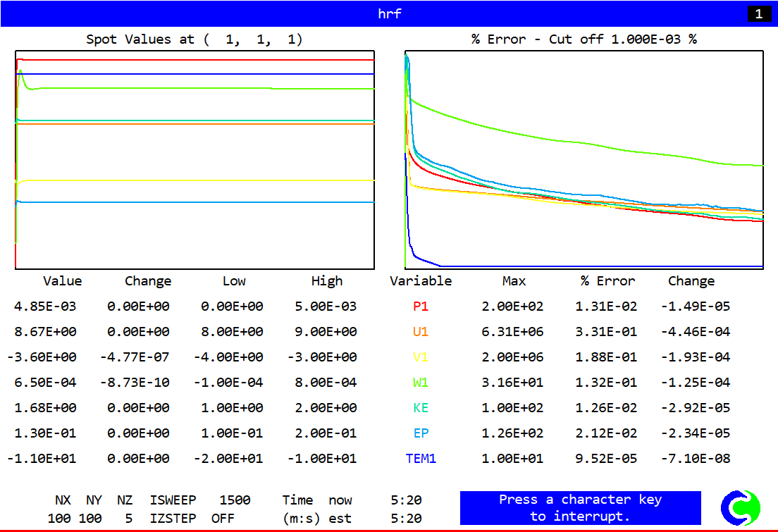Pick the W1 variable label
Image resolution: width=778 pixels, height=532 pixels.
(421, 383)
